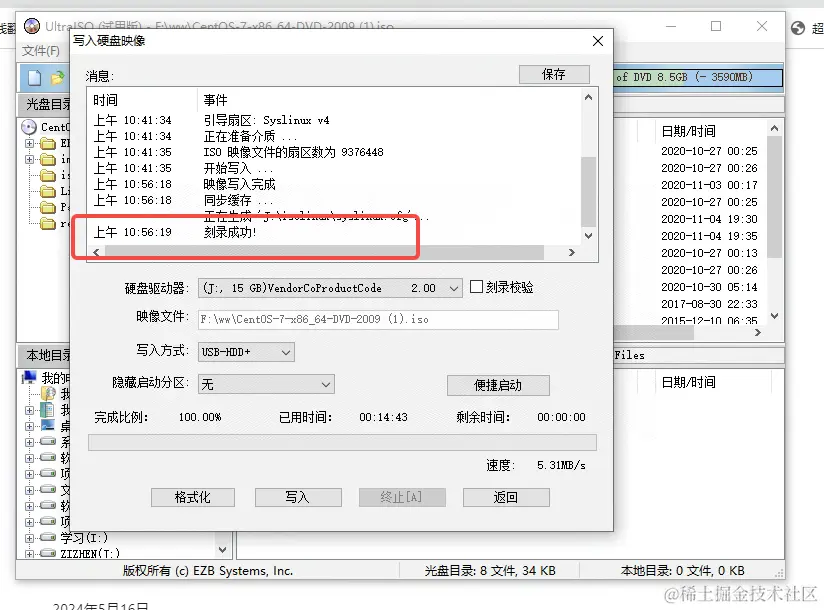
Task: Click the date 2020-10-30 05:14 row
Action: pos(709,287)
